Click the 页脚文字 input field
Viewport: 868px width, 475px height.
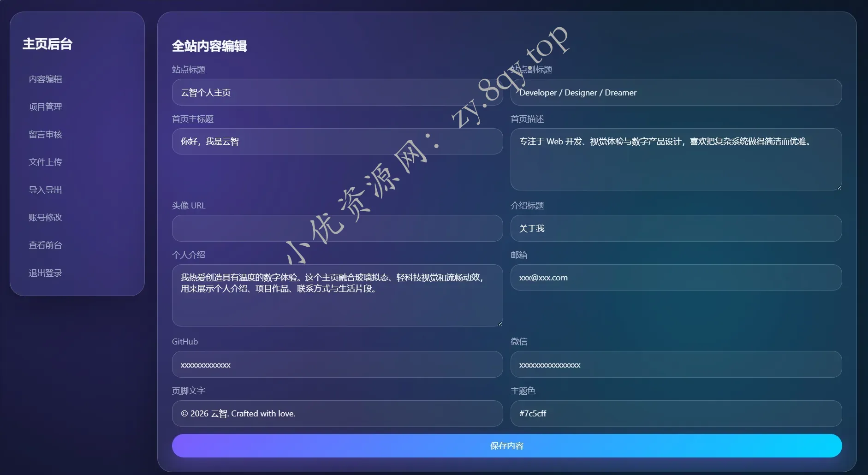click(337, 414)
